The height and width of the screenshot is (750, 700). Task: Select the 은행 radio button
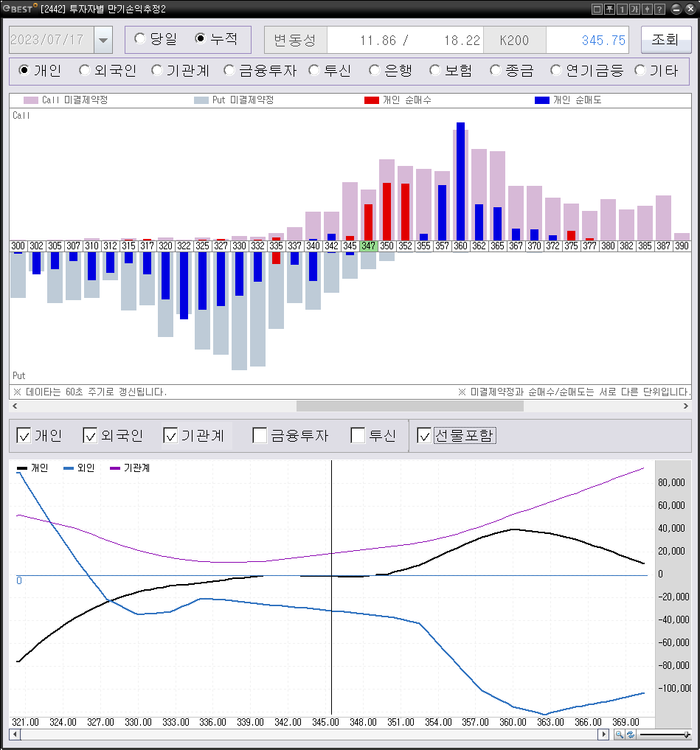pos(374,70)
